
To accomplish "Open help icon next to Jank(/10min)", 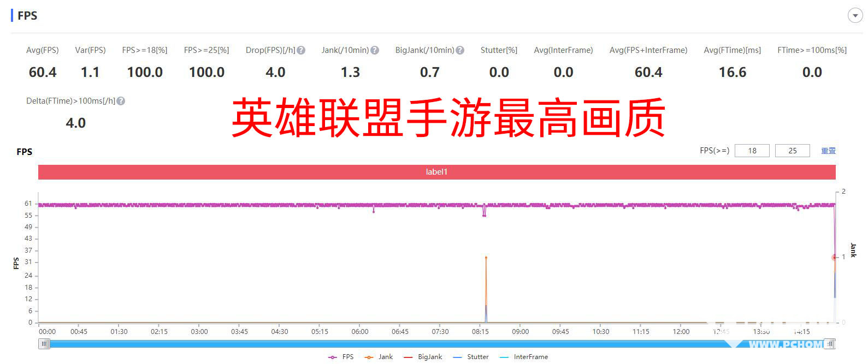I will (x=375, y=50).
